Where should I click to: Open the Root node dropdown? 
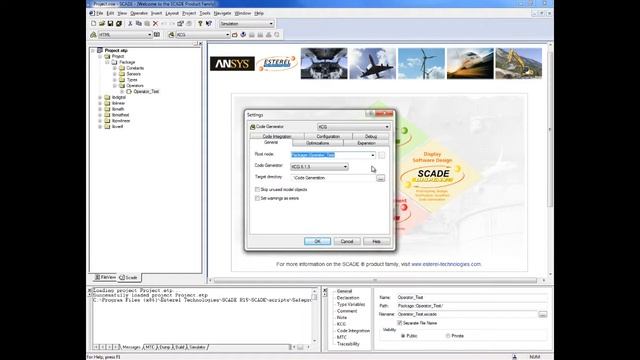click(373, 155)
